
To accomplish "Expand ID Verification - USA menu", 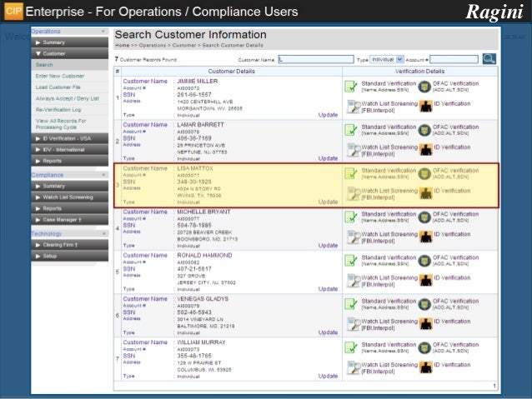I will [x=69, y=138].
